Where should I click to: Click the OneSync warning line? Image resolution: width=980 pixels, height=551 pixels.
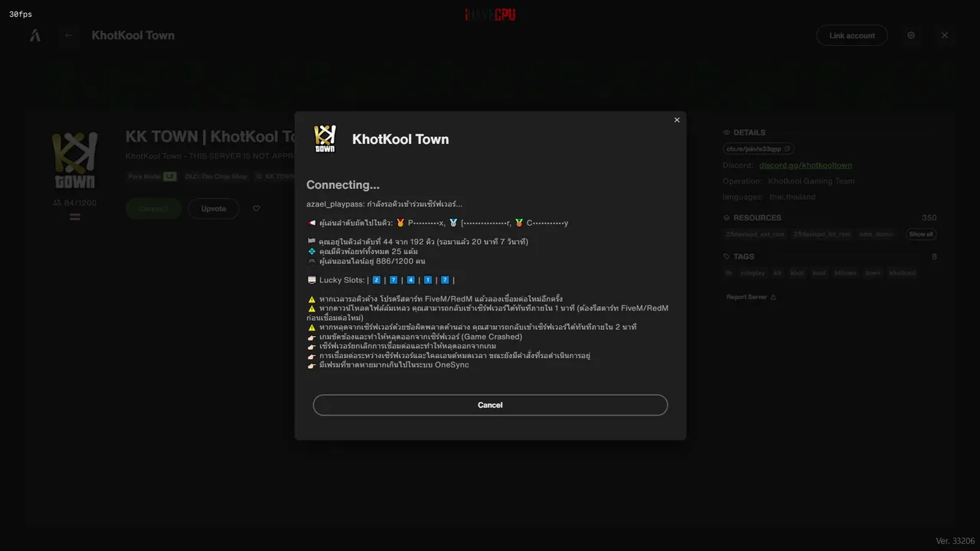pos(388,365)
